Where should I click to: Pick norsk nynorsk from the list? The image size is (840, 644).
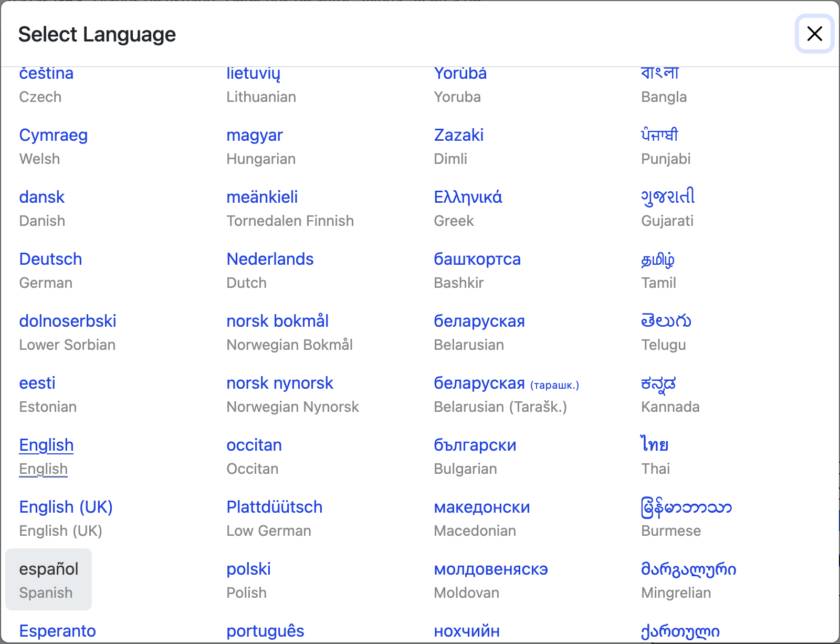tap(279, 383)
